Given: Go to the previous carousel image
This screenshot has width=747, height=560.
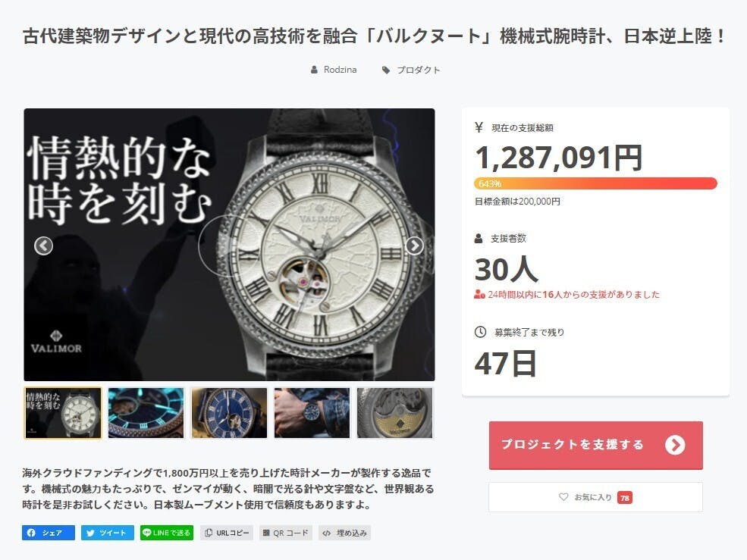Looking at the screenshot, I should tap(43, 246).
